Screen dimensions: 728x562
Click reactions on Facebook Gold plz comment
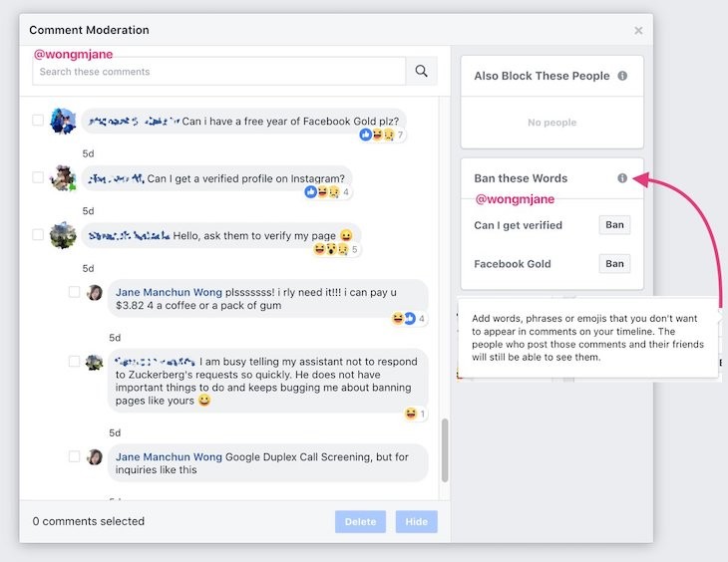pos(383,136)
